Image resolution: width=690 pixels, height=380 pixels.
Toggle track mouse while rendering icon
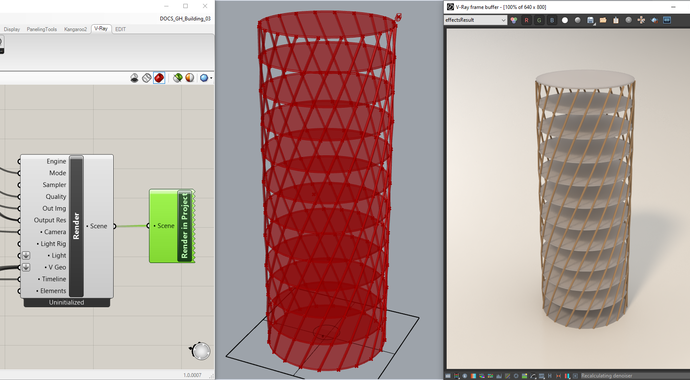(641, 20)
